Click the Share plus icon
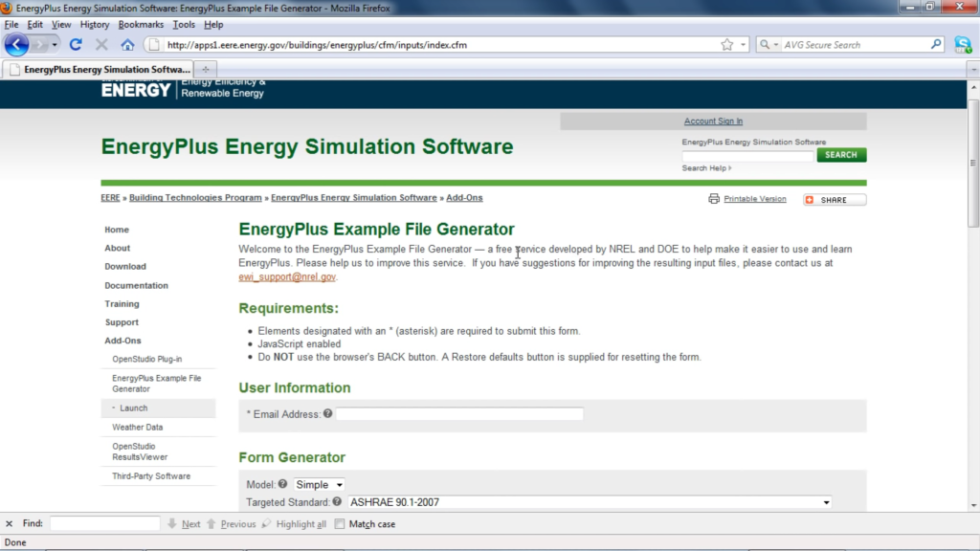 (x=810, y=200)
